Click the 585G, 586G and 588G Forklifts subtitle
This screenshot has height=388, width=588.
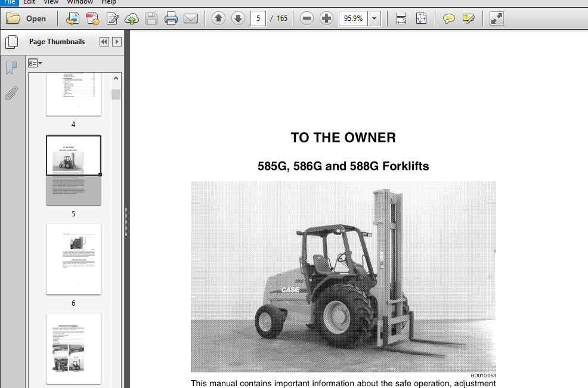pos(343,166)
